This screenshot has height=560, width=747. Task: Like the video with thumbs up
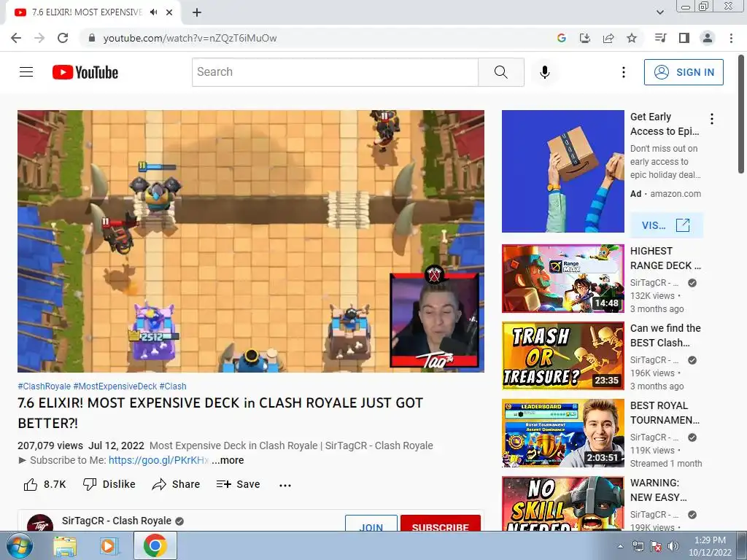coord(44,484)
